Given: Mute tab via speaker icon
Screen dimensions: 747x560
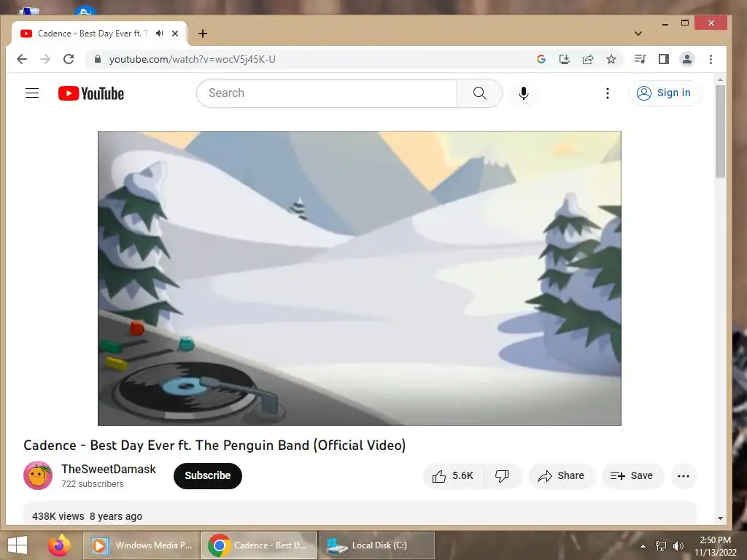Looking at the screenshot, I should [160, 34].
